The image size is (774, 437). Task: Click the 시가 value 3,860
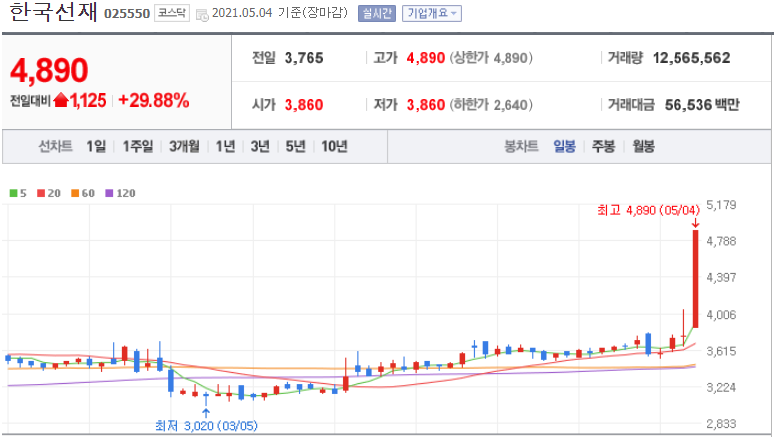[x=304, y=105]
